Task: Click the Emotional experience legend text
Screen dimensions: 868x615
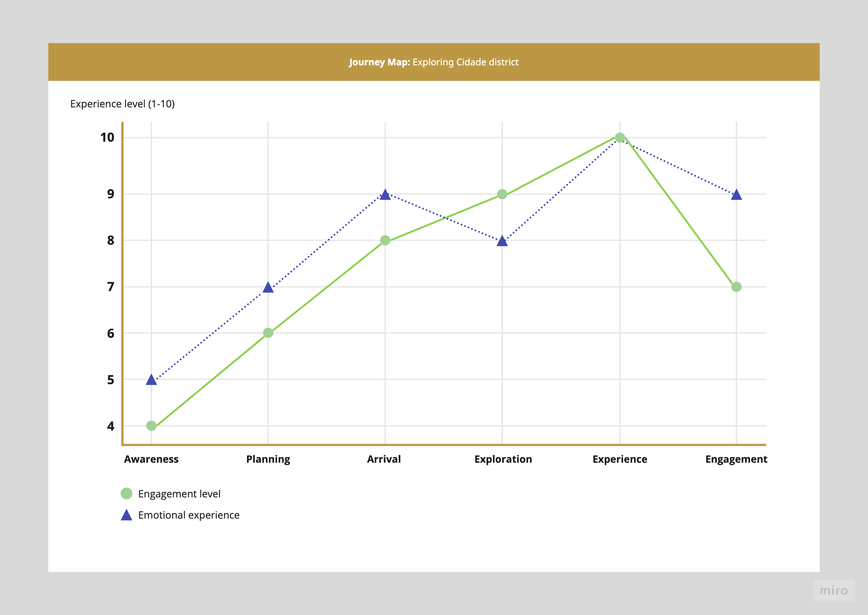Action: [189, 515]
